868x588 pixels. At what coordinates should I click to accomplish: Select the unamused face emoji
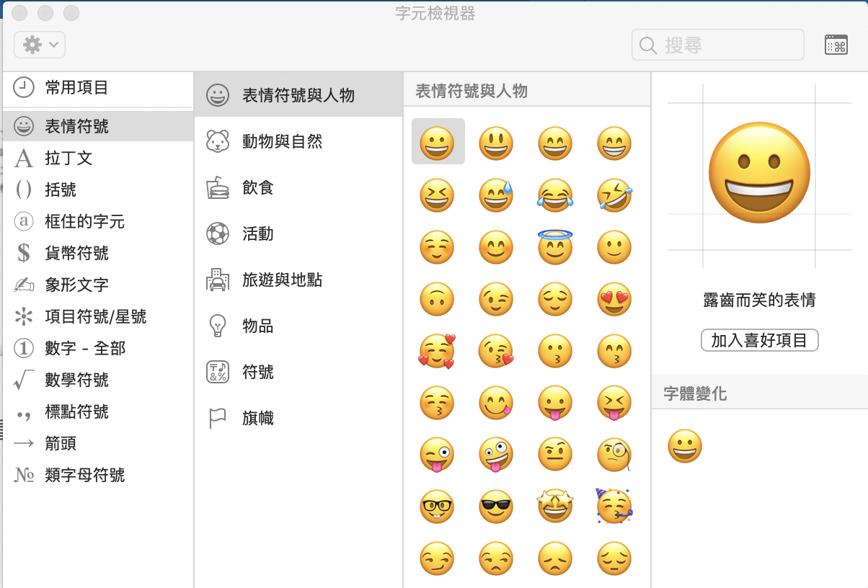coord(497,559)
